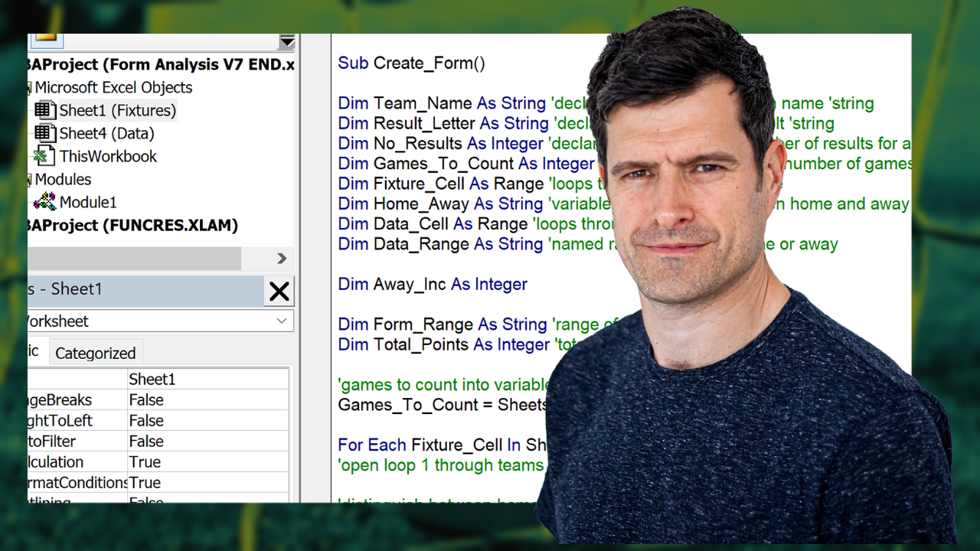Close the Properties window with X
This screenshot has width=980, height=551.
[279, 291]
